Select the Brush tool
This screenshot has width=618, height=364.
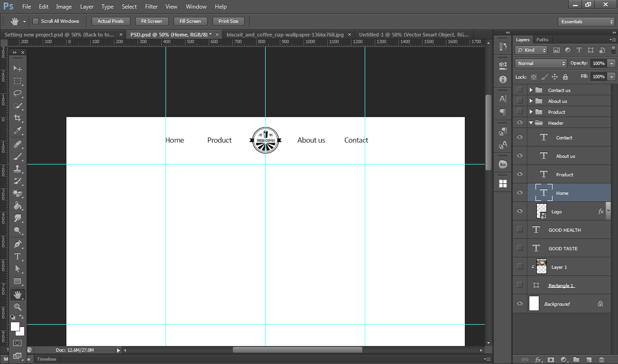point(18,156)
